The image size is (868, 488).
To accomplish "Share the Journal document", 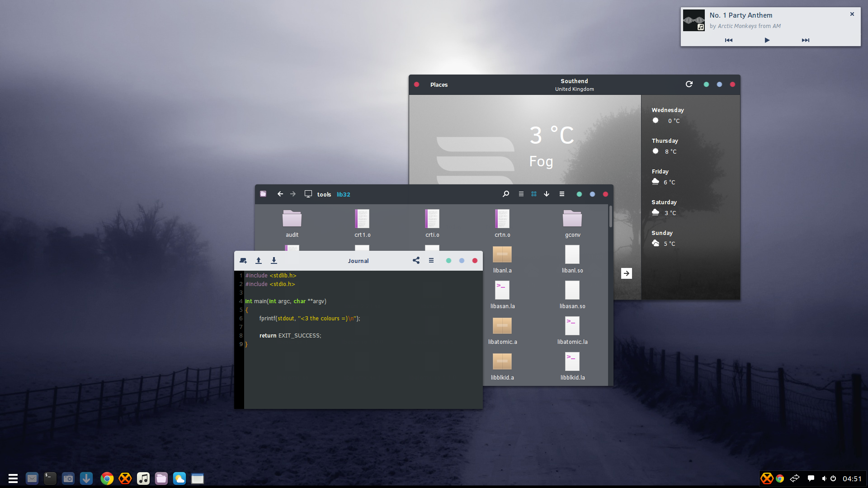I will coord(416,261).
